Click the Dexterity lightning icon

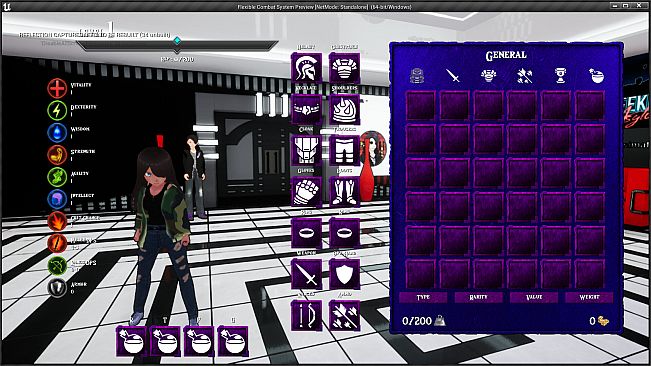pyautogui.click(x=57, y=110)
